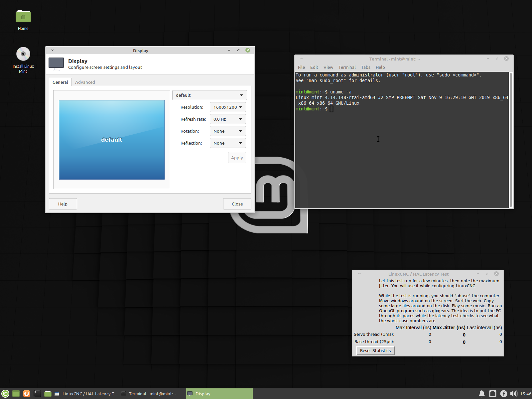The width and height of the screenshot is (532, 399).
Task: Launch Firefox from the panel
Action: (x=27, y=394)
